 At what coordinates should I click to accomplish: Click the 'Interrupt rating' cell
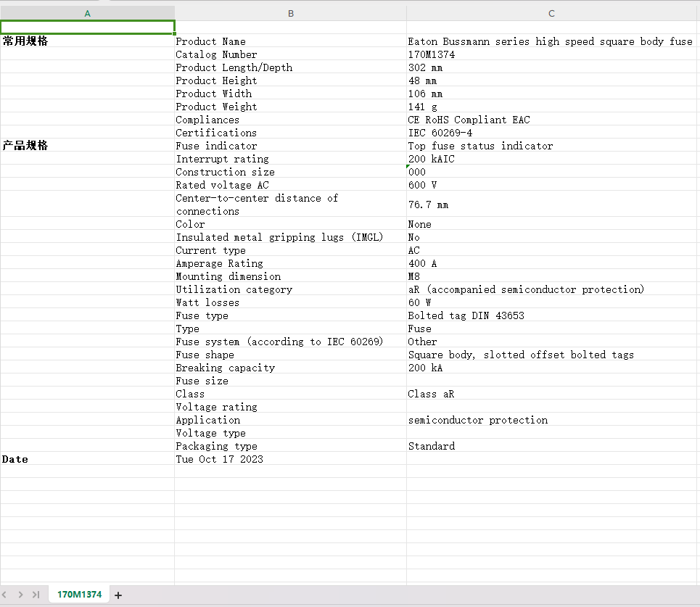(291, 158)
